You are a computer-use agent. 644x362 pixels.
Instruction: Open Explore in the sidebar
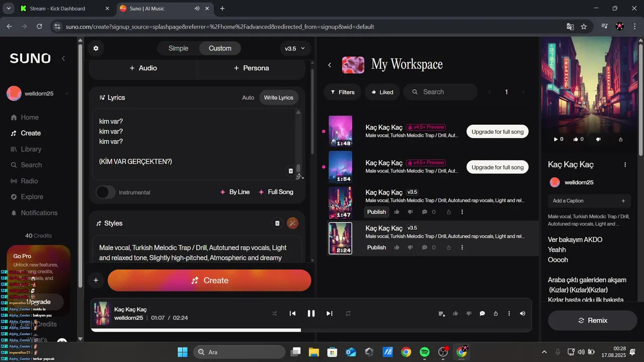coord(27,197)
